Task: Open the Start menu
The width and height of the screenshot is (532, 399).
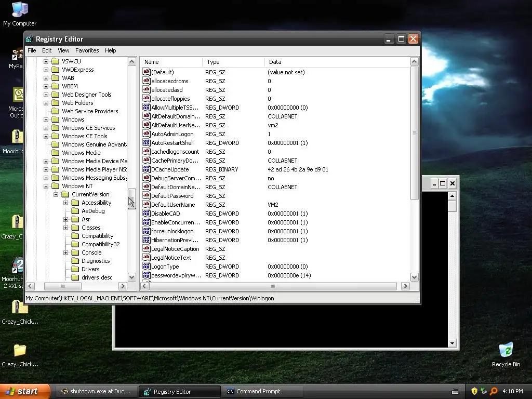Action: click(25, 391)
